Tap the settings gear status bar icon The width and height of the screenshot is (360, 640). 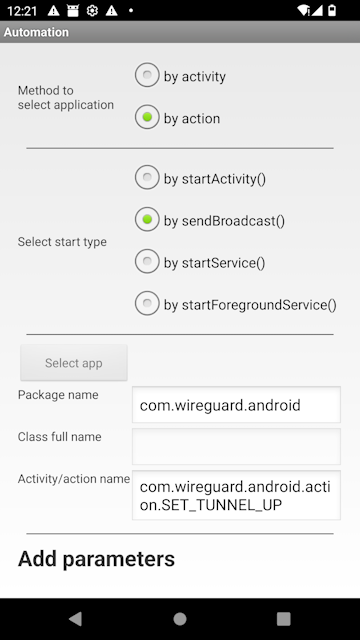(92, 11)
